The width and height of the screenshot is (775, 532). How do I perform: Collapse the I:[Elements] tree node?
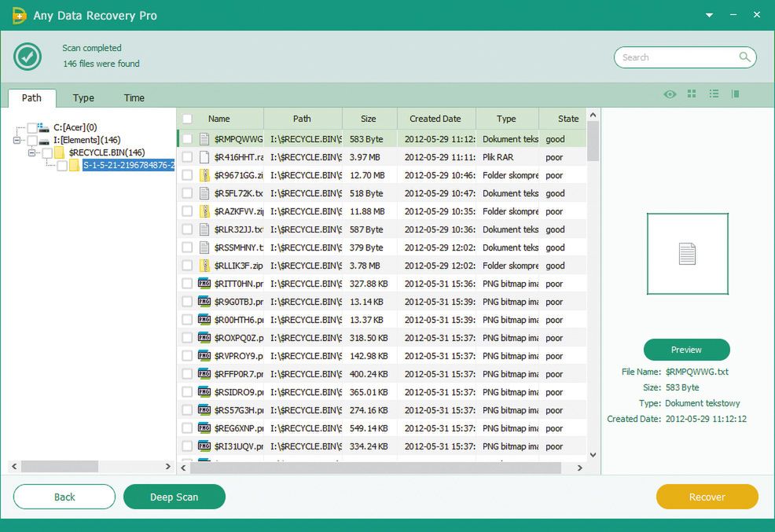[x=17, y=140]
